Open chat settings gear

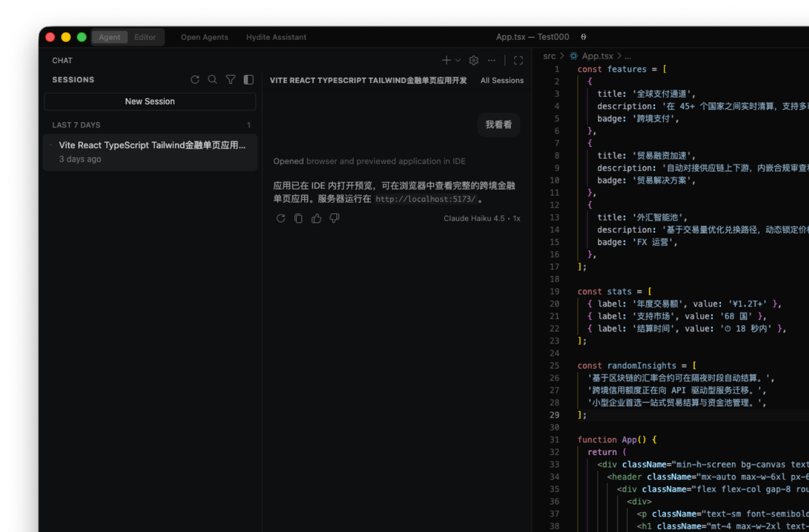coord(474,60)
